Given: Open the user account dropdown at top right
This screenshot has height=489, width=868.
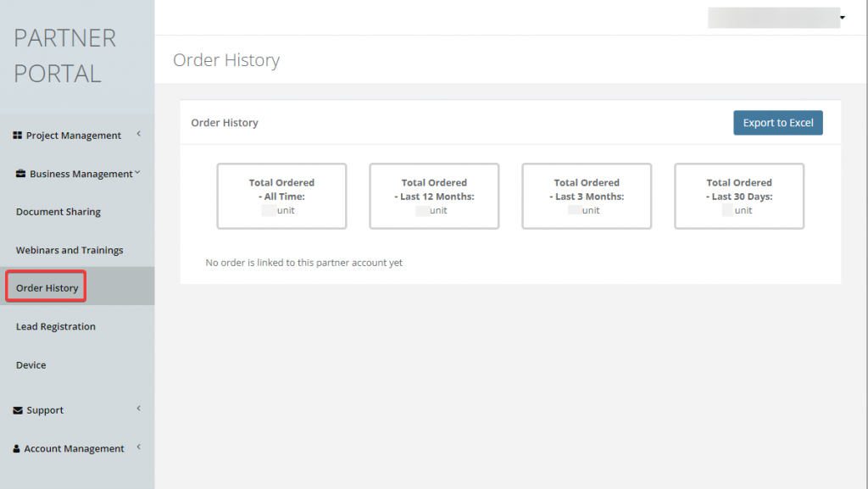Looking at the screenshot, I should tap(842, 18).
